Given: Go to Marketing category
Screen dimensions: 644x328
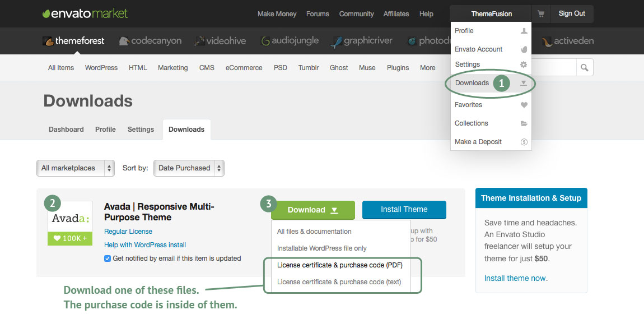Looking at the screenshot, I should click(173, 68).
